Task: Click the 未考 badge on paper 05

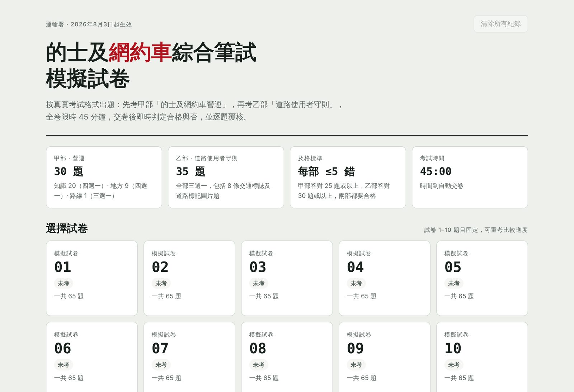Action: point(454,283)
